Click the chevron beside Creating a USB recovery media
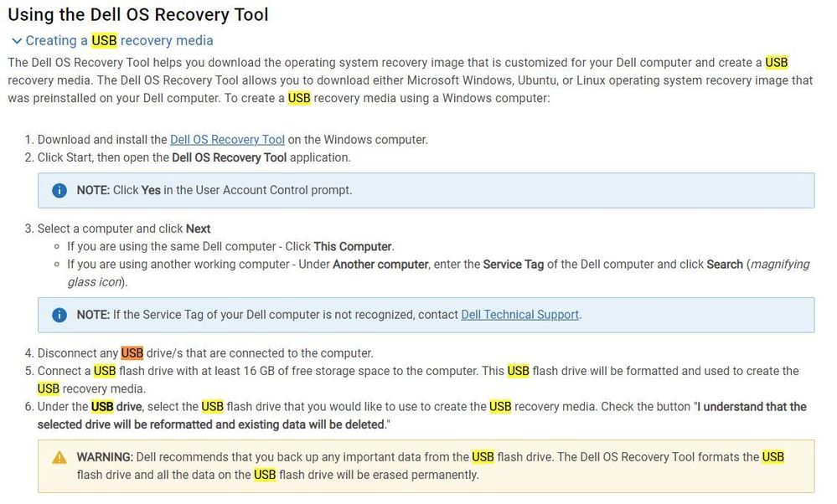The image size is (837, 504). (x=17, y=41)
